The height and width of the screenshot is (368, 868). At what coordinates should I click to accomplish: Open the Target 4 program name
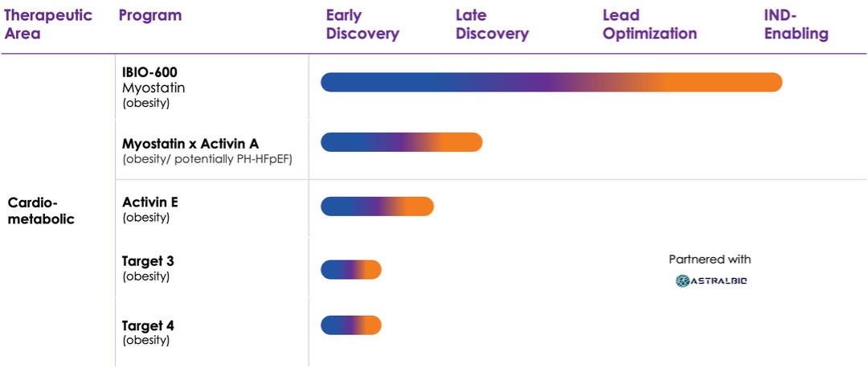pos(148,325)
